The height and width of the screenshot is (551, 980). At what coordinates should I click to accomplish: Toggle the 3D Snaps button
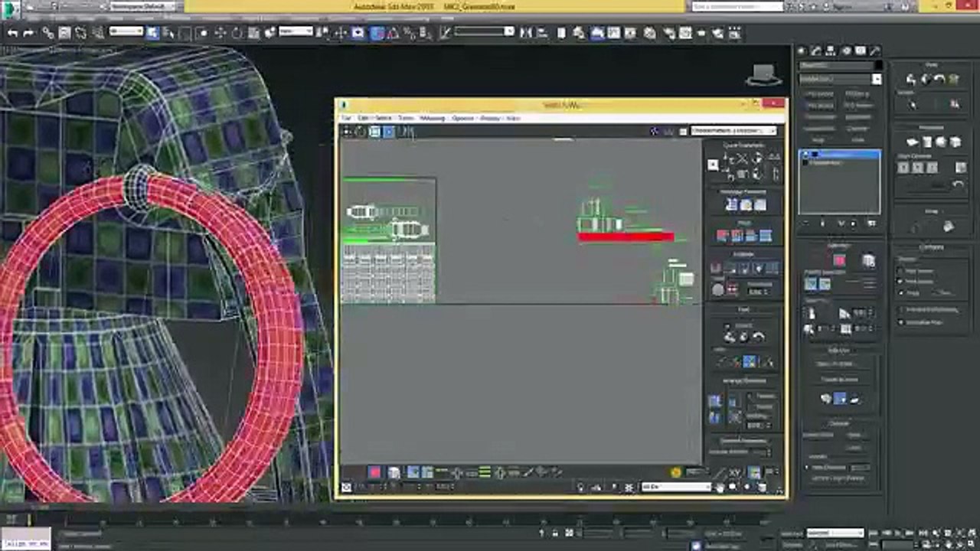(377, 33)
